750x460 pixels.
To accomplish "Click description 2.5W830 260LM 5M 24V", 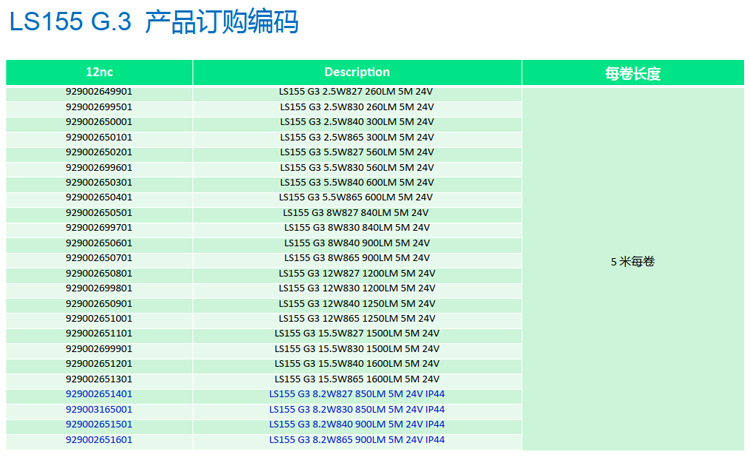I will 357,107.
